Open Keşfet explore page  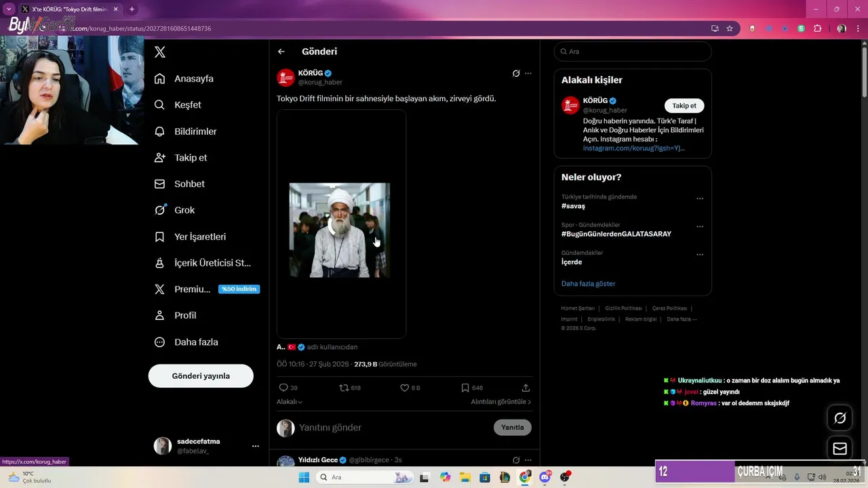pos(178,105)
